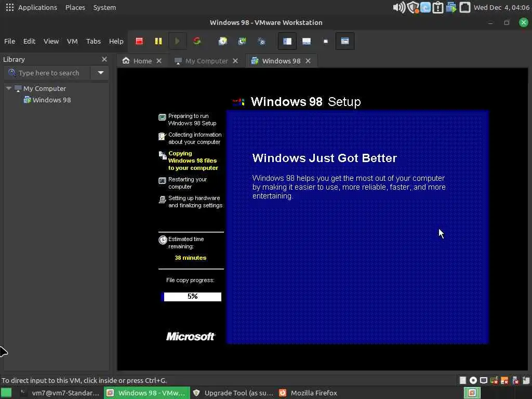Open the System menu in top panel
Image resolution: width=532 pixels, height=399 pixels.
point(104,7)
